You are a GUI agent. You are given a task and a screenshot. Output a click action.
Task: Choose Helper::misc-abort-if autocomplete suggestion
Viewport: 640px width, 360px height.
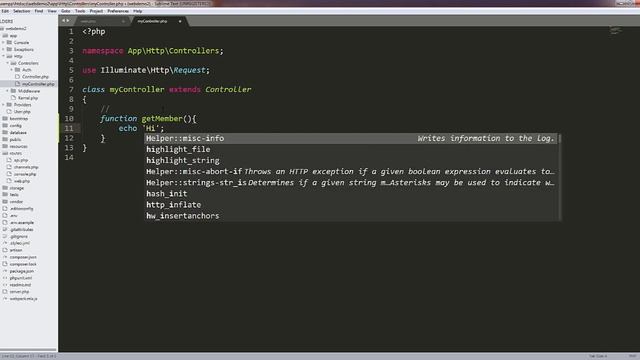tap(351, 171)
